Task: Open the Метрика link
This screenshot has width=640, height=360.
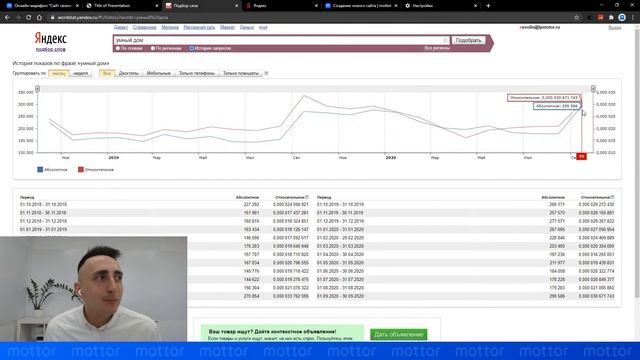Action: (x=170, y=27)
